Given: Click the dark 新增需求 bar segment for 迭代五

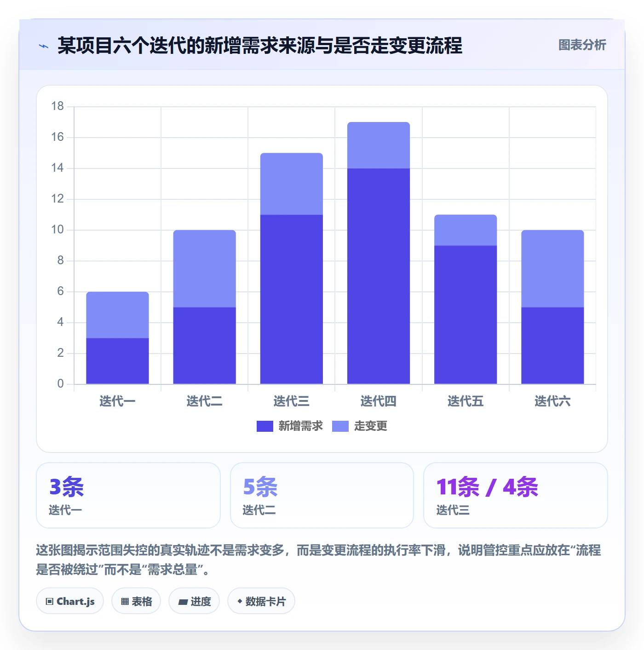Looking at the screenshot, I should (x=466, y=315).
